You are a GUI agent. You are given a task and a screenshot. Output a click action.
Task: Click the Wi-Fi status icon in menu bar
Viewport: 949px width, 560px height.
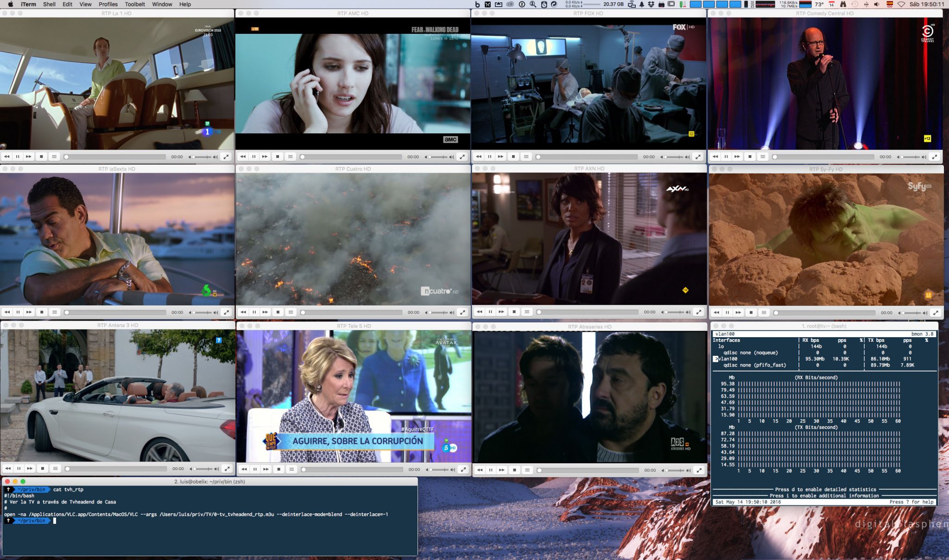pos(901,4)
